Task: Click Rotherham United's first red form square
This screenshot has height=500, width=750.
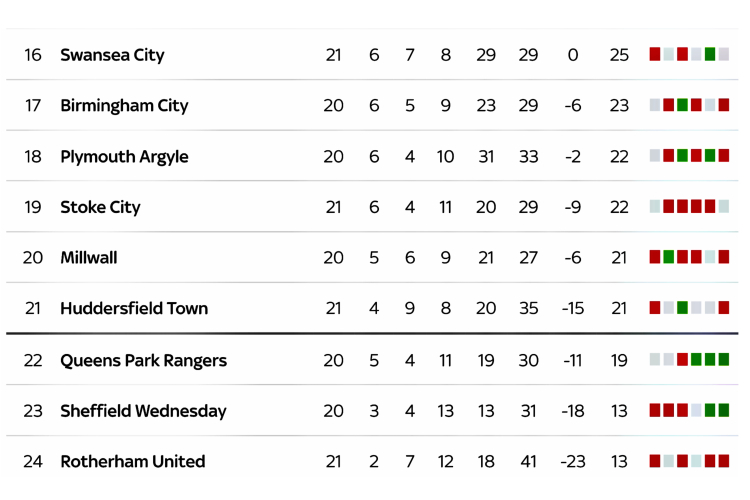Action: [x=655, y=461]
